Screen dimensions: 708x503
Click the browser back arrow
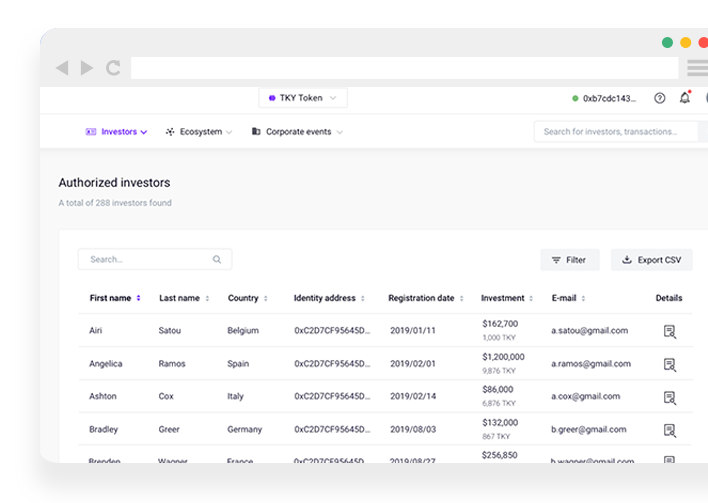pyautogui.click(x=62, y=68)
